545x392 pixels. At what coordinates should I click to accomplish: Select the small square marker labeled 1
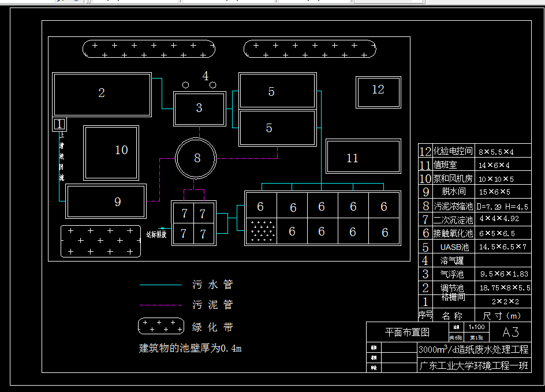point(58,124)
